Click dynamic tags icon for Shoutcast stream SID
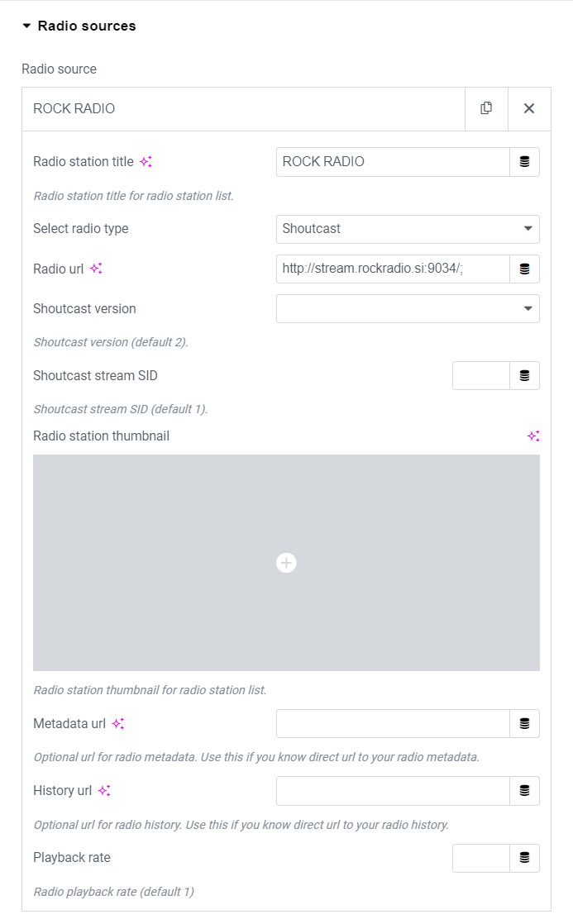The image size is (573, 924). 524,375
